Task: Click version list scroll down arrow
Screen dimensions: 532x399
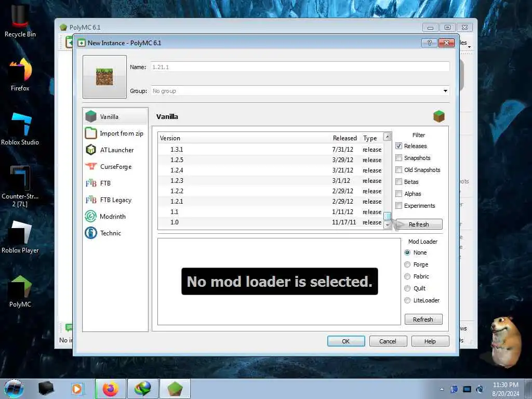Action: coord(387,225)
